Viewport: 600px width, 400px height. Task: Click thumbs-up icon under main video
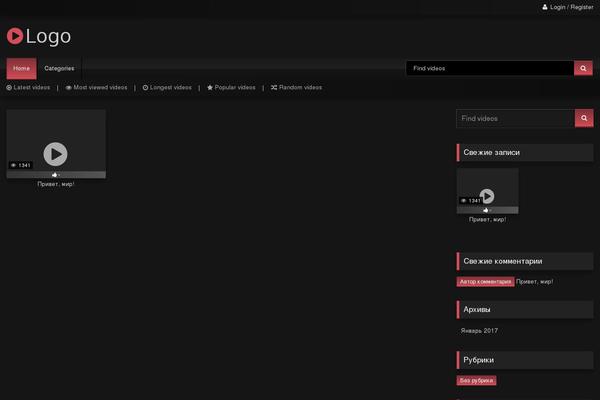[x=55, y=175]
